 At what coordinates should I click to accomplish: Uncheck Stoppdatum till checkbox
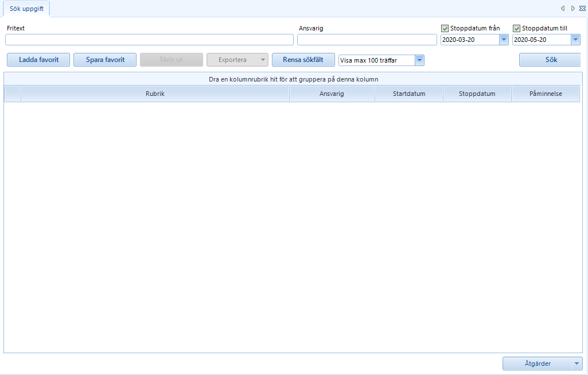click(x=516, y=29)
